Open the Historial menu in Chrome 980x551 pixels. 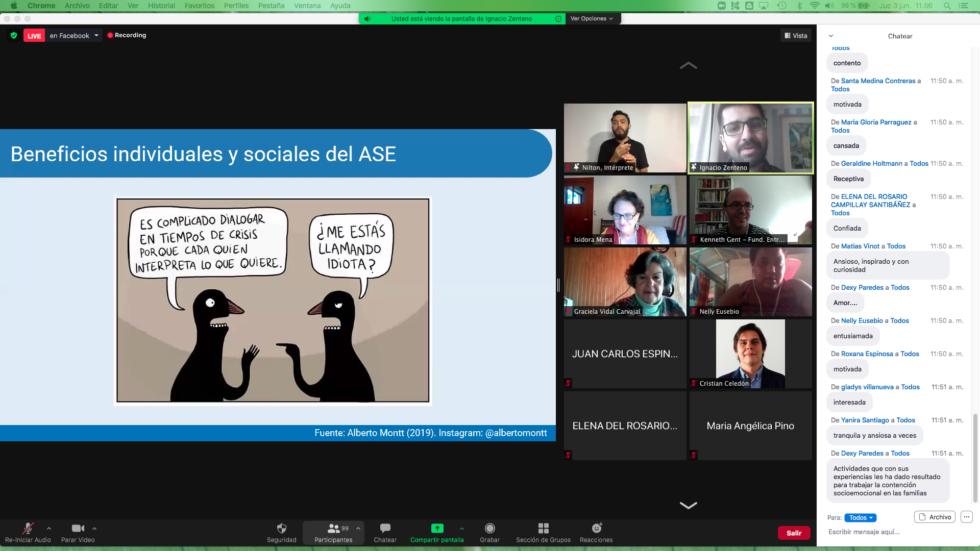[161, 6]
